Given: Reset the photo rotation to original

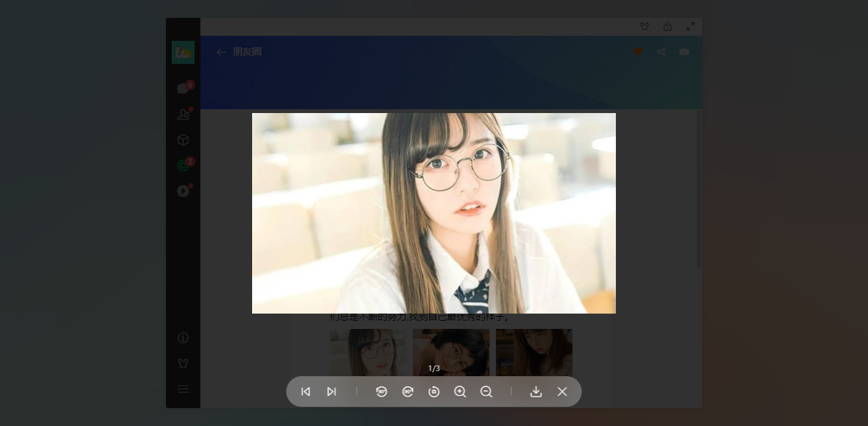Looking at the screenshot, I should click(x=434, y=392).
